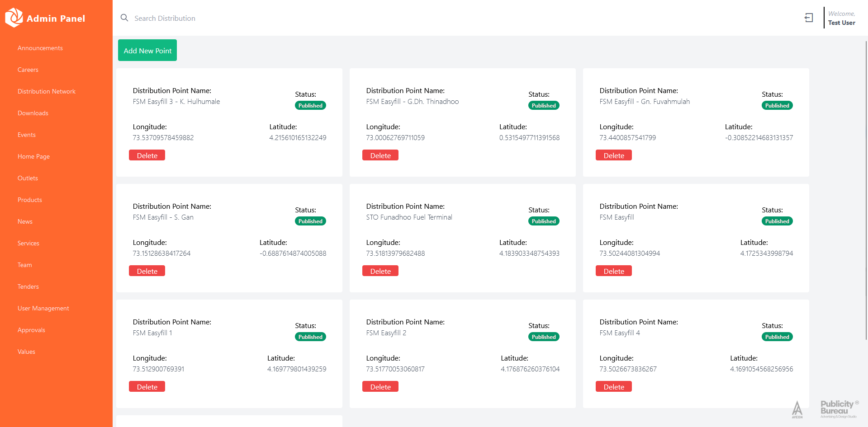Open Distribution Network in the sidebar

click(47, 91)
